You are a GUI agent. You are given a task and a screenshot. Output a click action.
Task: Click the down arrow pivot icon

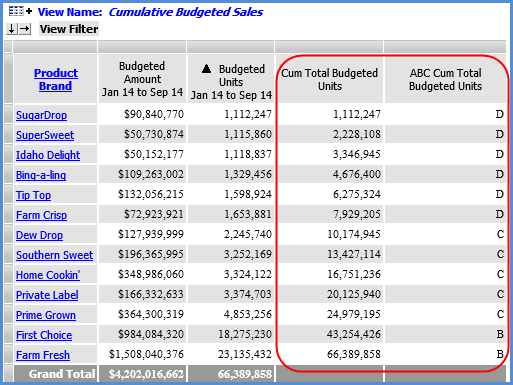(12, 29)
